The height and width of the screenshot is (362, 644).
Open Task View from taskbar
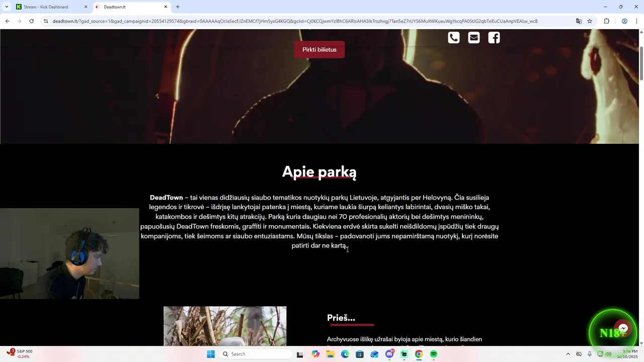(300, 354)
